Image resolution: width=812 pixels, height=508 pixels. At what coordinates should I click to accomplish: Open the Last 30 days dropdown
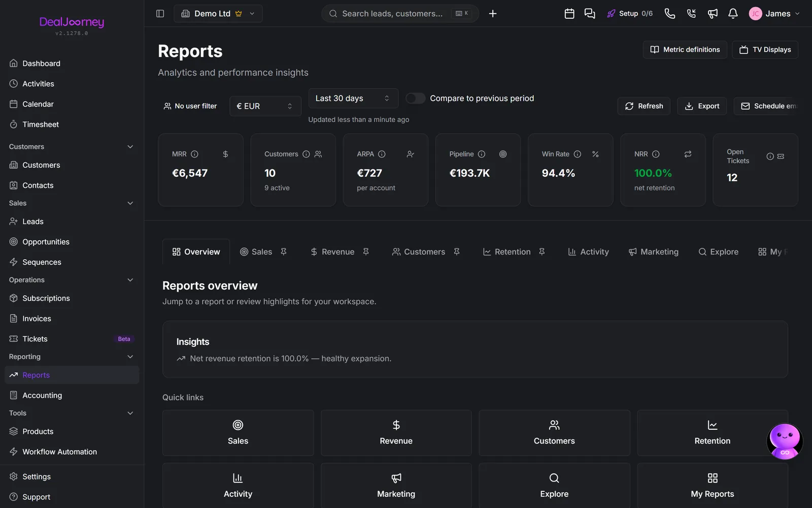[x=353, y=98]
